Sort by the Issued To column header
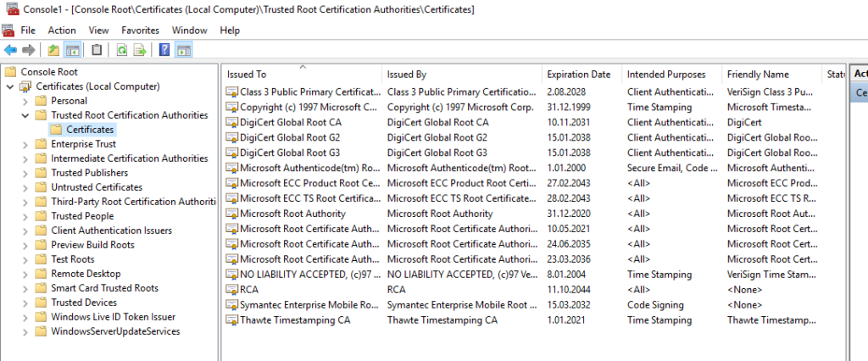Viewport: 868px width, 361px height. pyautogui.click(x=303, y=75)
